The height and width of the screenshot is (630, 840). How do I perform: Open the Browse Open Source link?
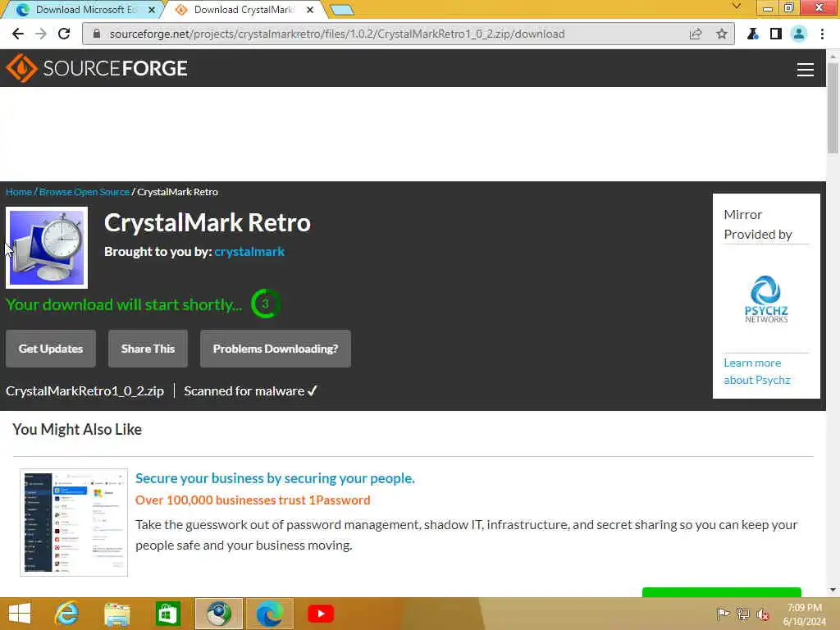(84, 192)
